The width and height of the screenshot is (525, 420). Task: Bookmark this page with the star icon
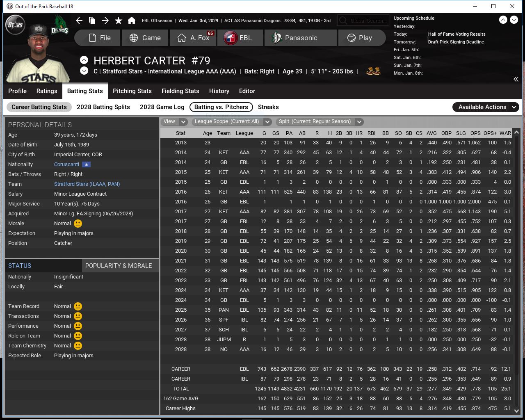[119, 21]
